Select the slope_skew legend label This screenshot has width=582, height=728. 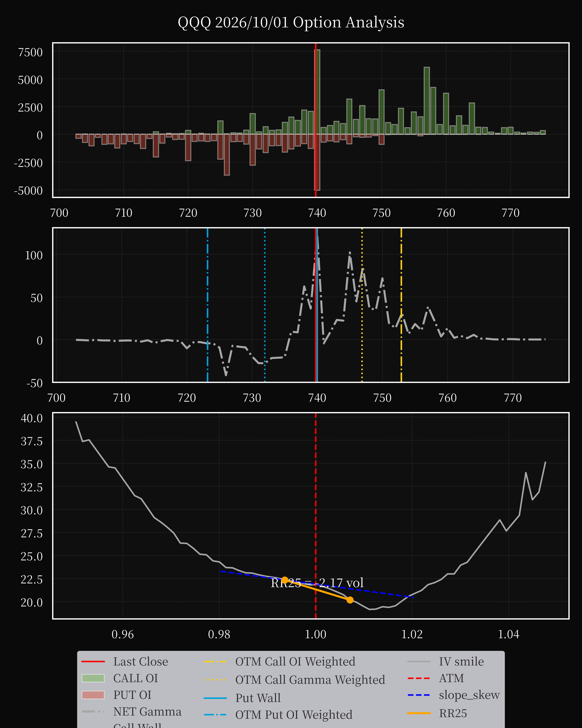[469, 695]
